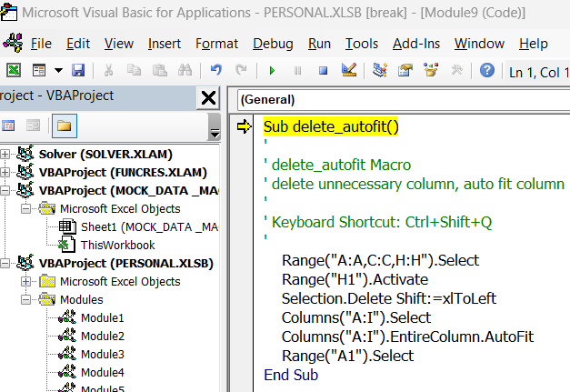Open Visual Basic Help question mark icon
Image resolution: width=570 pixels, height=392 pixels.
click(487, 70)
